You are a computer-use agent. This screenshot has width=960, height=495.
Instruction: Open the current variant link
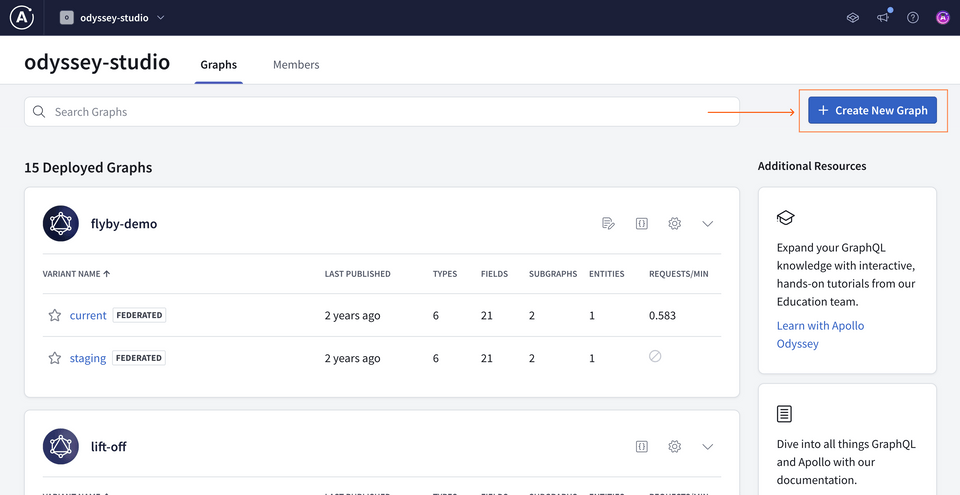[88, 316]
